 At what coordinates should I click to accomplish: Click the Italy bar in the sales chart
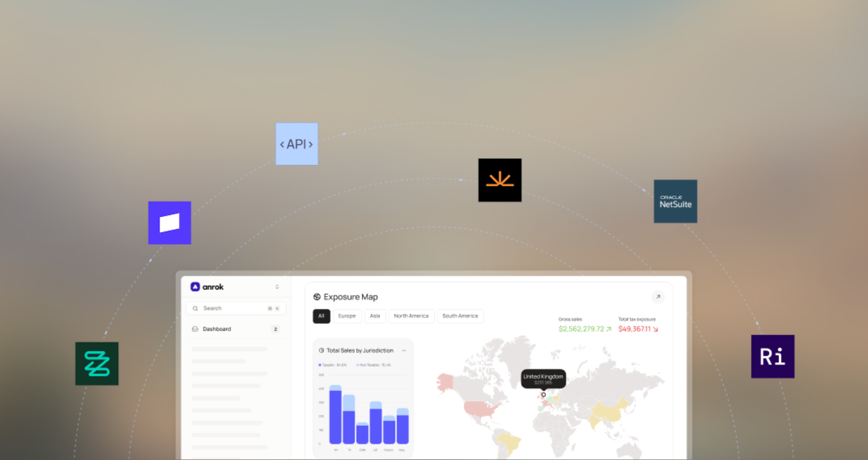(403, 426)
